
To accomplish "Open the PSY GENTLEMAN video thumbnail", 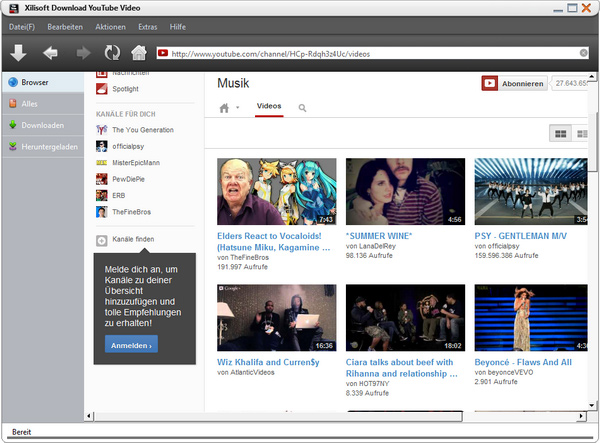I will (x=531, y=191).
